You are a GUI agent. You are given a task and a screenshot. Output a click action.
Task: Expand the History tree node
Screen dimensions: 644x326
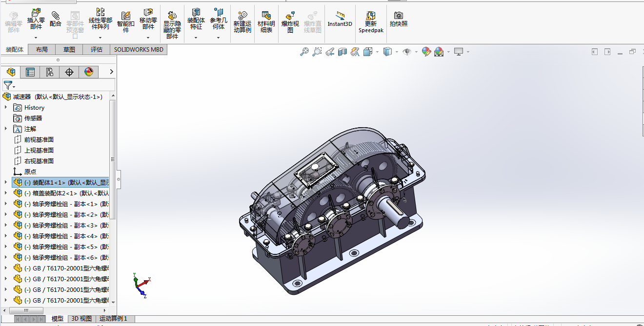(x=6, y=107)
